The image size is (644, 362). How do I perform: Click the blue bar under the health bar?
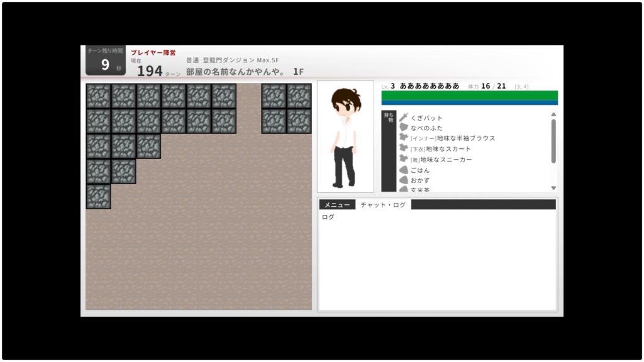pos(469,103)
